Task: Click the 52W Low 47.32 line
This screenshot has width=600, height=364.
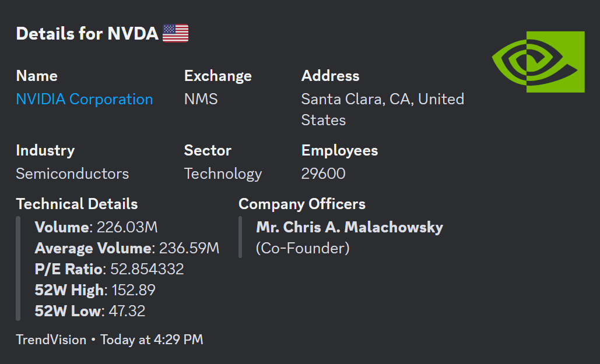Action: click(x=90, y=311)
